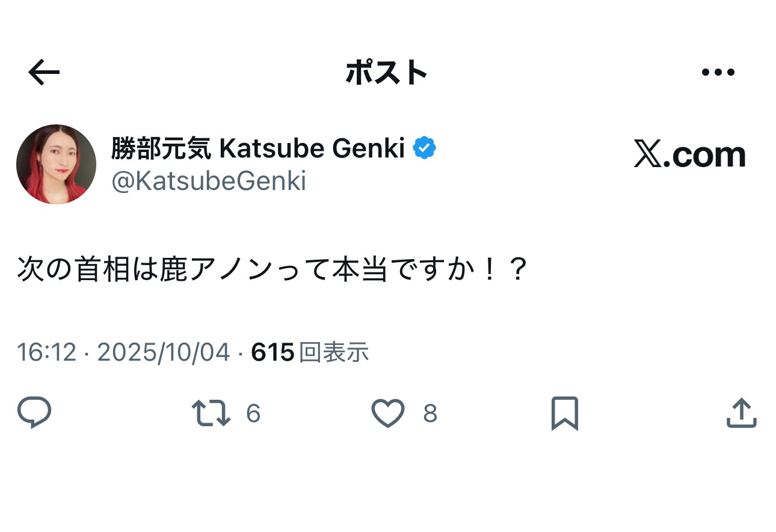Viewport: 776px width, 532px height.
Task: Click the X.com logo
Action: click(x=689, y=155)
